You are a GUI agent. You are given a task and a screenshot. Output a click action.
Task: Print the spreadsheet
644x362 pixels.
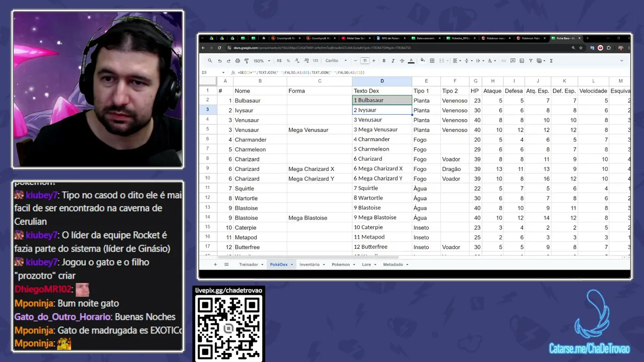(237, 61)
